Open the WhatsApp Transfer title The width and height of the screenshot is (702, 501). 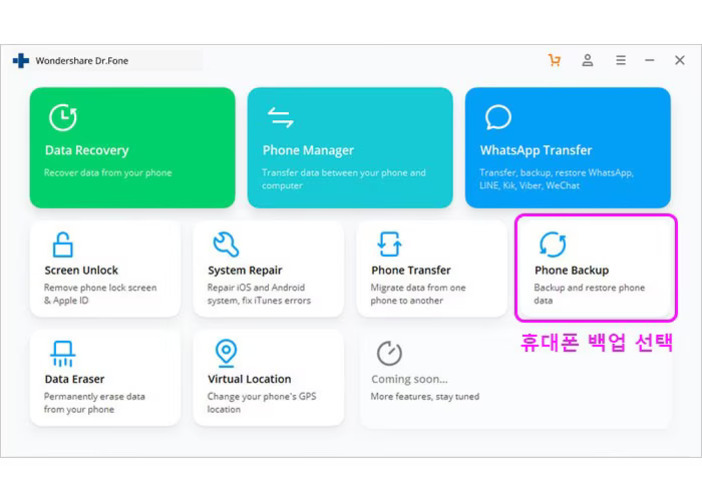536,150
